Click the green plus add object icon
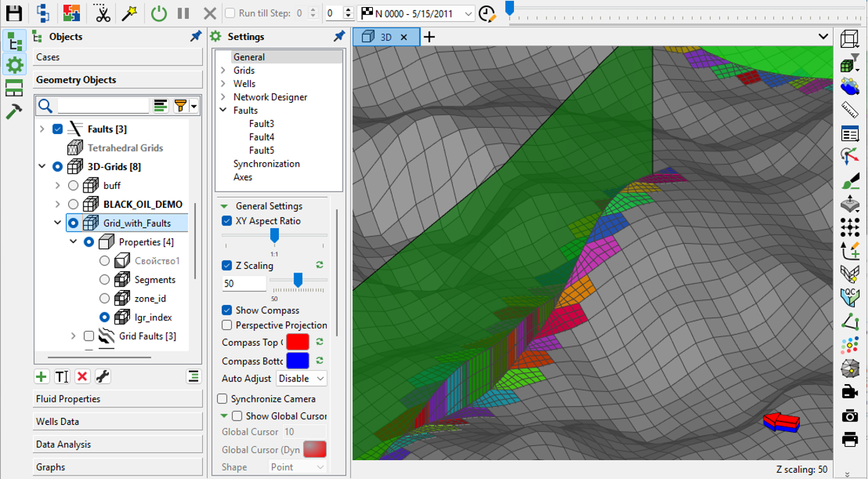 [41, 376]
